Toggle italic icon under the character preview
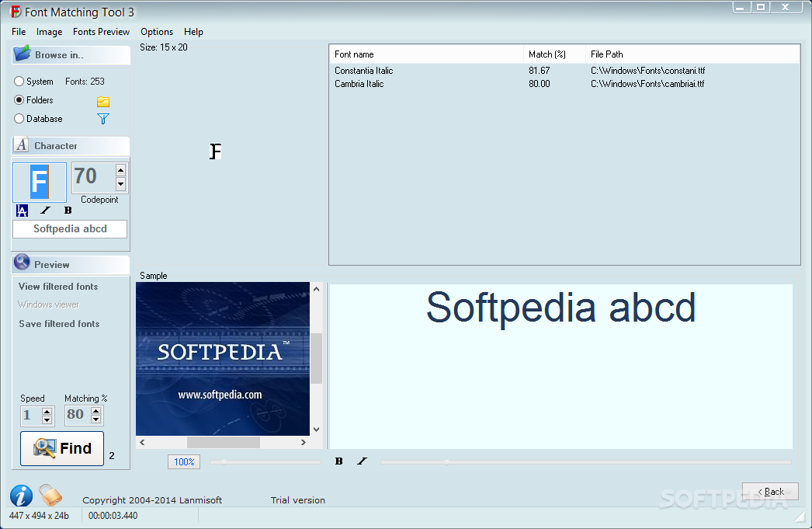Viewport: 812px width, 529px height. 46,211
